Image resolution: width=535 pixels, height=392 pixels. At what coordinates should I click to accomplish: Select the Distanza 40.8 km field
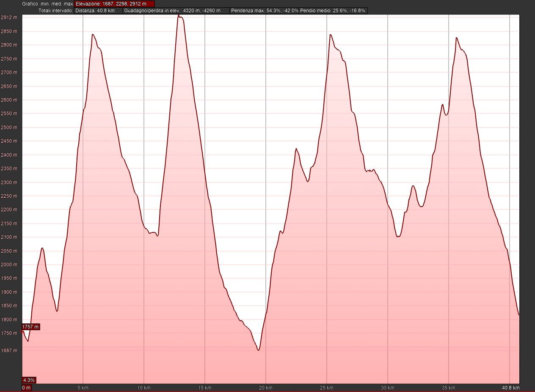(98, 11)
